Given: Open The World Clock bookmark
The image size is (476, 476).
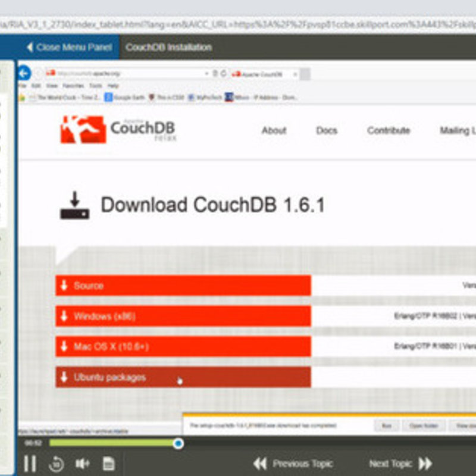Looking at the screenshot, I should pyautogui.click(x=65, y=98).
